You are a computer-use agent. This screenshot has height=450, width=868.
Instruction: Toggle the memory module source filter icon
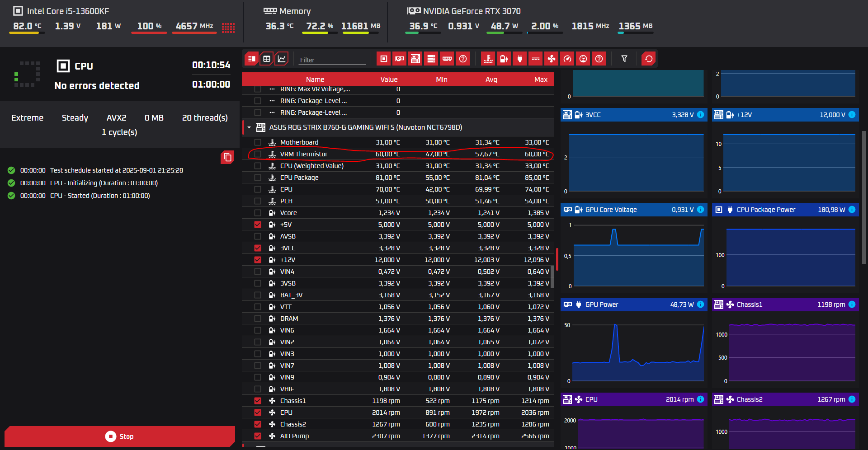coord(447,59)
